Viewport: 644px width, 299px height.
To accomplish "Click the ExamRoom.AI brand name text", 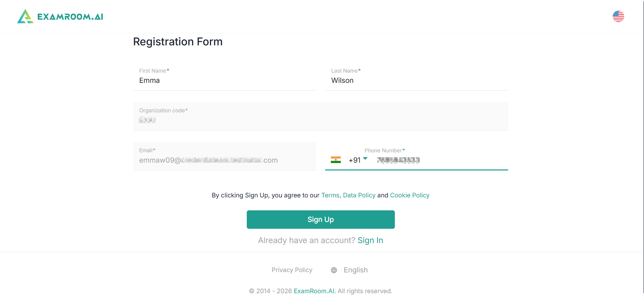I will 70,17.
